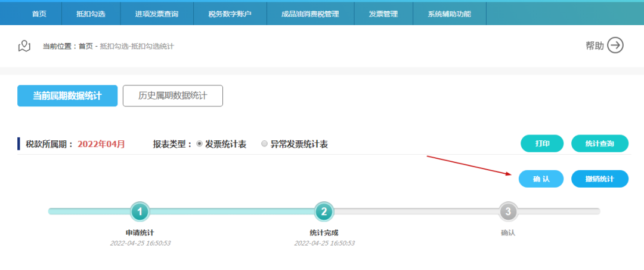Click the 统计查询 button
The image size is (644, 270).
pos(600,143)
